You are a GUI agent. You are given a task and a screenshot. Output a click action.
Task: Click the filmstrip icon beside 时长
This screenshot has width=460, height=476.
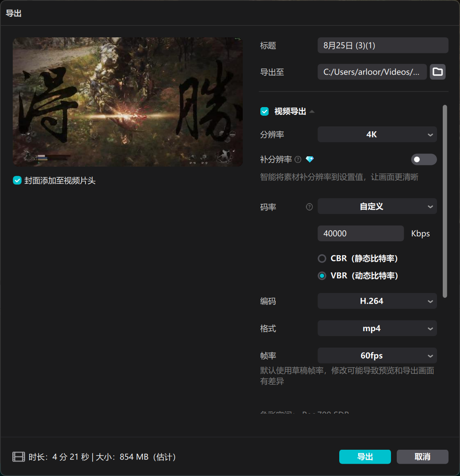point(18,457)
